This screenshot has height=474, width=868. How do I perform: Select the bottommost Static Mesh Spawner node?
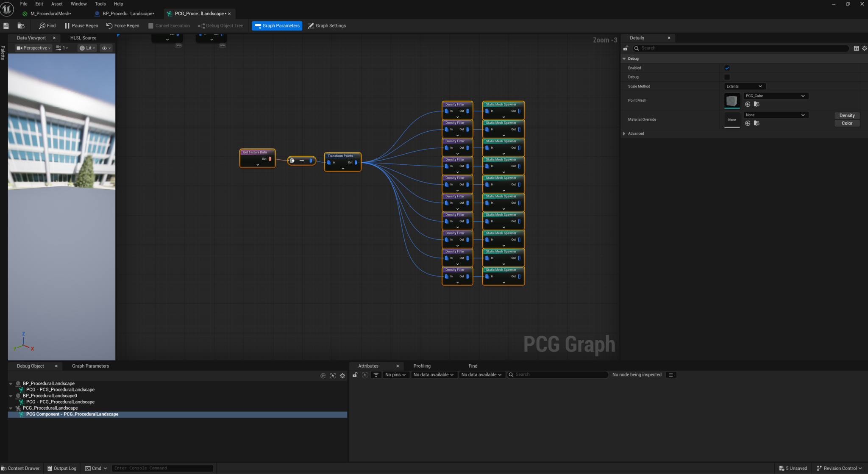(504, 276)
